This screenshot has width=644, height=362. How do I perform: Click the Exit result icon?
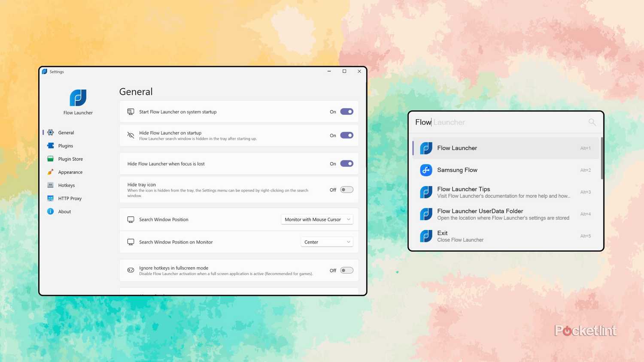pyautogui.click(x=426, y=236)
